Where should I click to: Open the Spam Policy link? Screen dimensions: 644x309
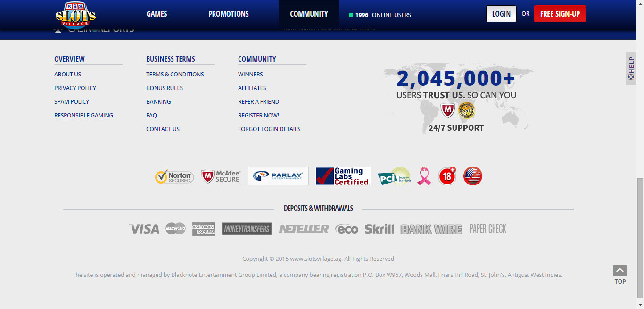pyautogui.click(x=72, y=102)
